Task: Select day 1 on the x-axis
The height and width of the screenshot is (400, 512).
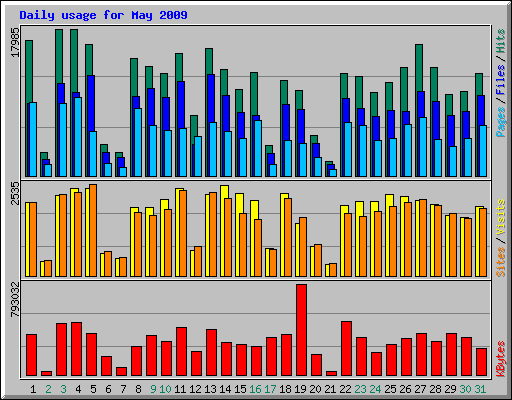Action: [33, 389]
